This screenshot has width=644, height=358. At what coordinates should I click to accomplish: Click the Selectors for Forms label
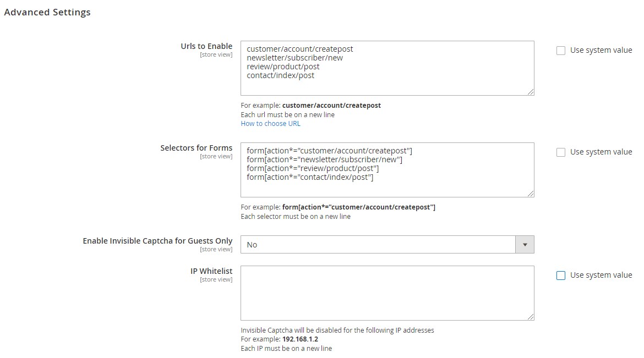[197, 148]
